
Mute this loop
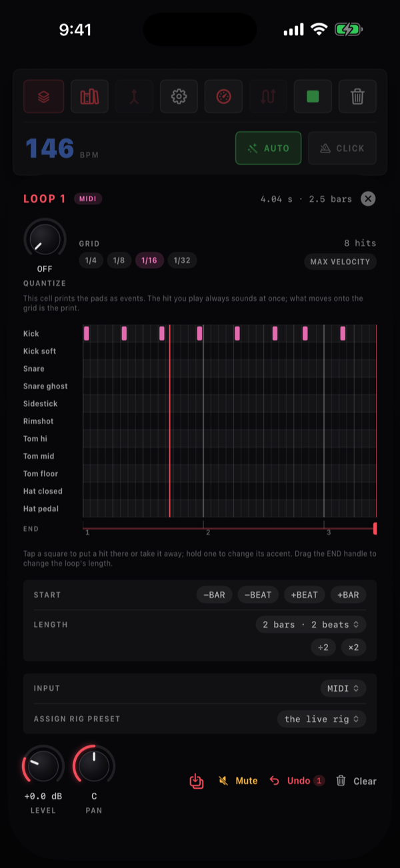[239, 781]
